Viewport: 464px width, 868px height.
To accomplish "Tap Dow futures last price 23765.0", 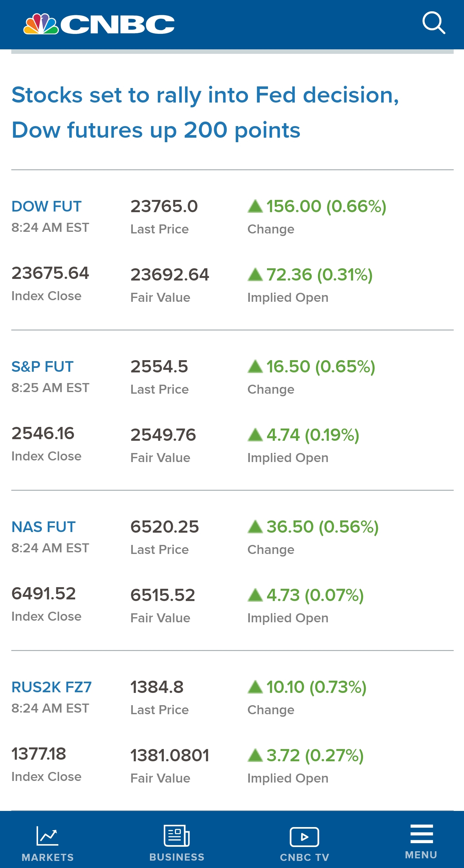I will [164, 206].
